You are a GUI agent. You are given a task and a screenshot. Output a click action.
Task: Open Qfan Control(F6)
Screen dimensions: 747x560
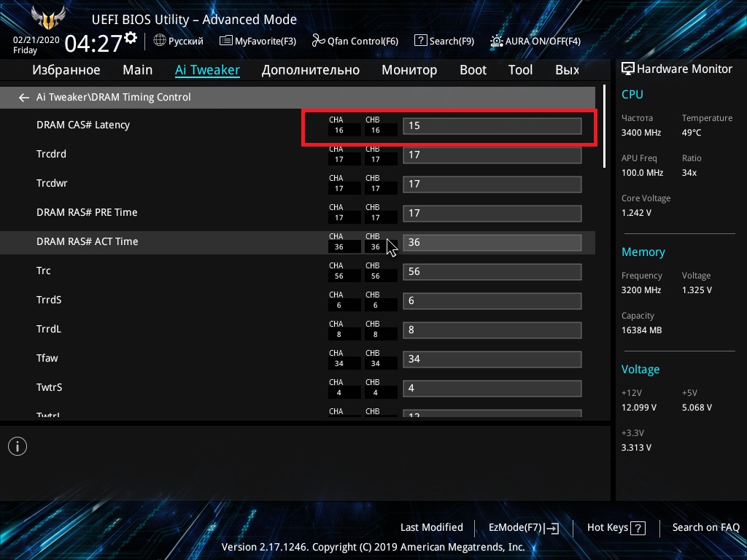point(355,41)
